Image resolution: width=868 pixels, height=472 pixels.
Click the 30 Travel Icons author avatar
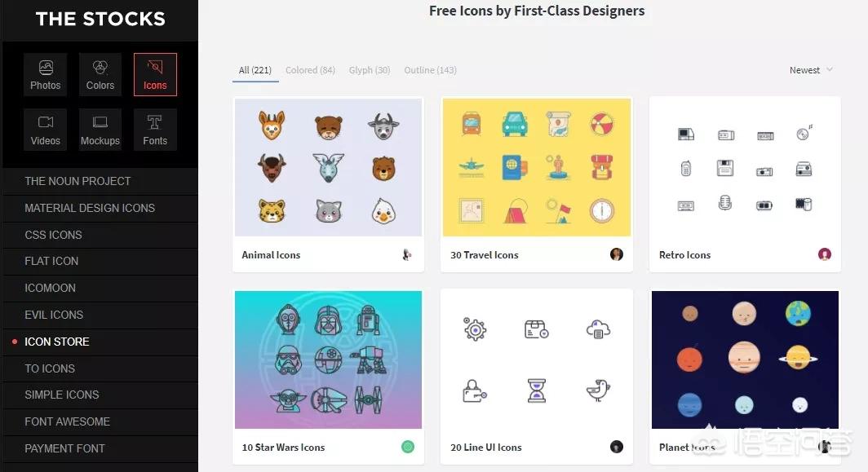pyautogui.click(x=616, y=254)
